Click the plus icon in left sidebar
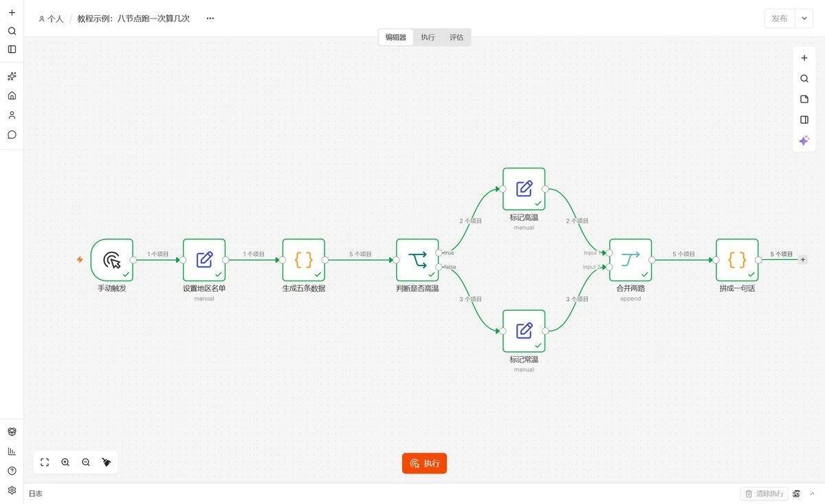 point(12,12)
